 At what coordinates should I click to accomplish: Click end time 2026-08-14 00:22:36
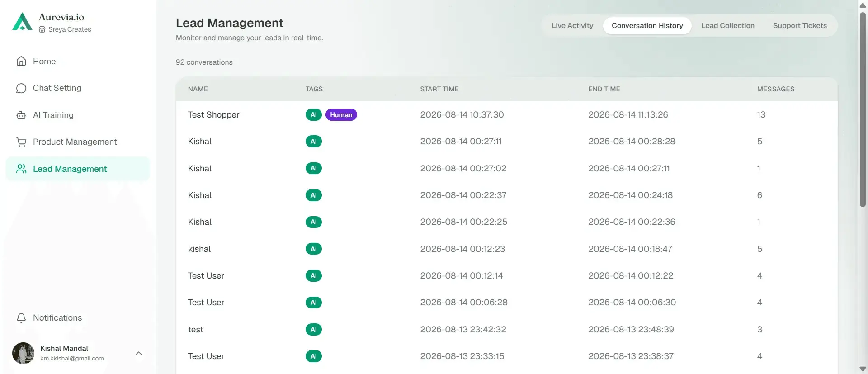(632, 222)
